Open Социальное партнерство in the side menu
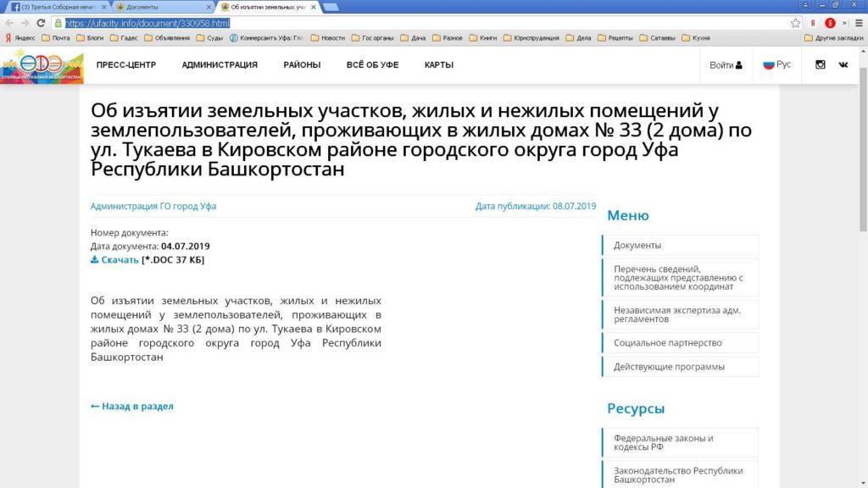868x488 pixels. tap(668, 343)
